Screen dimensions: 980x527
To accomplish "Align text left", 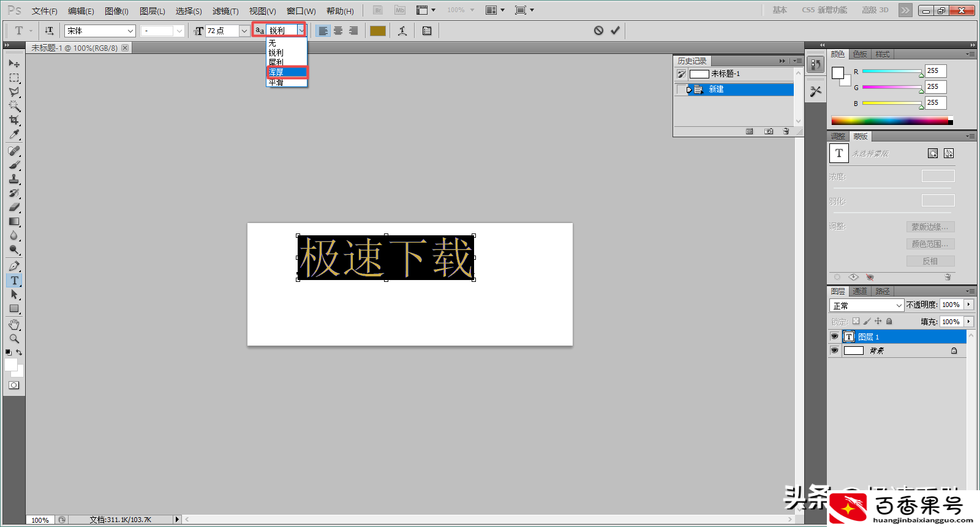I will tap(323, 31).
